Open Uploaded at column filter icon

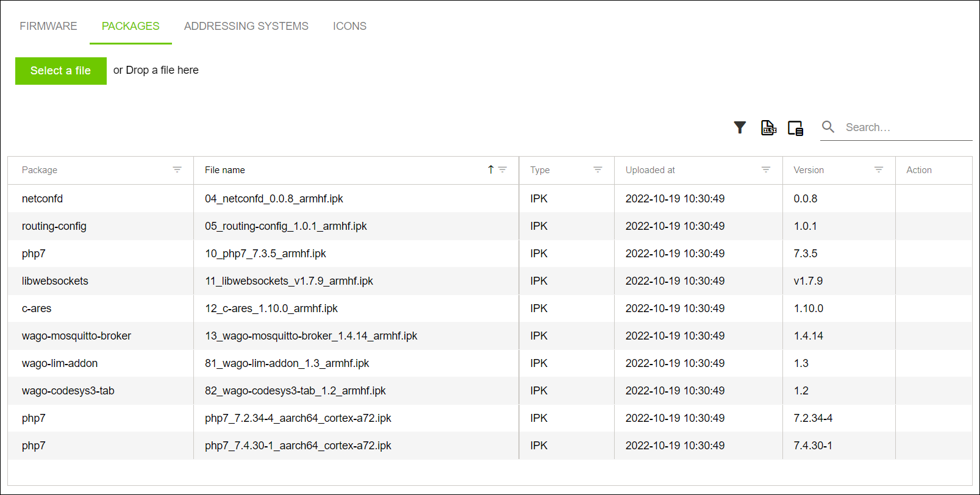[766, 169]
